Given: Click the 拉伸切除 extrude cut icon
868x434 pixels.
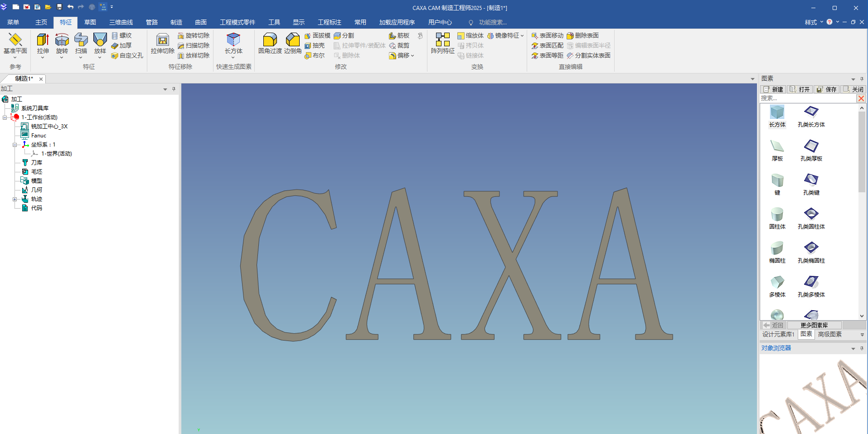Looking at the screenshot, I should click(162, 42).
